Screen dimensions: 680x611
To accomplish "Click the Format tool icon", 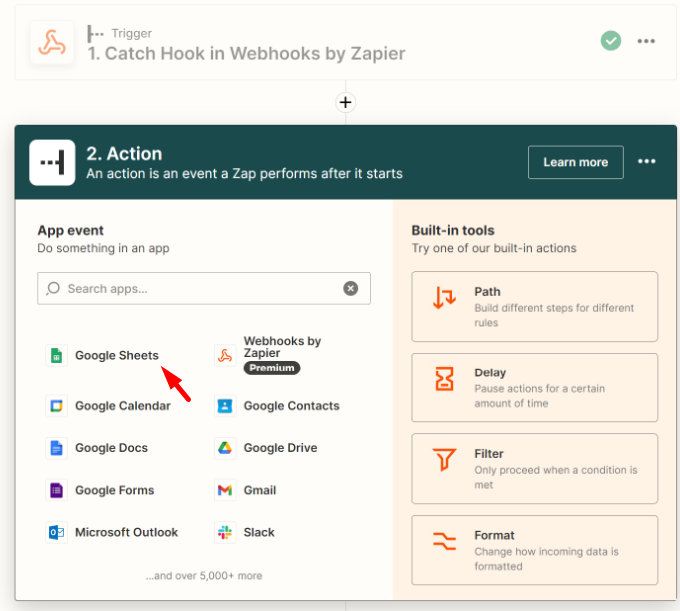I will point(445,541).
